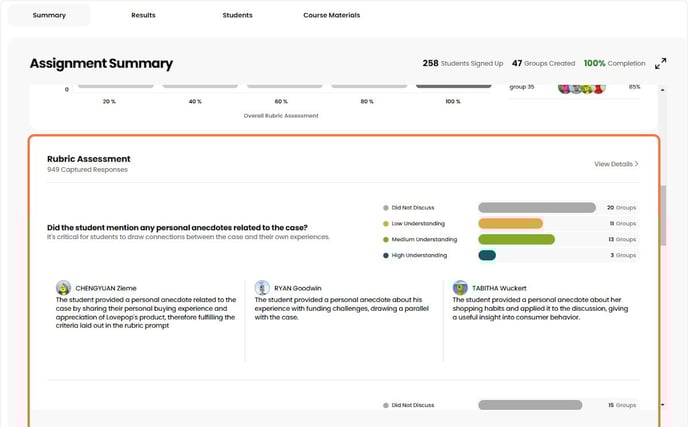Image resolution: width=688 pixels, height=427 pixels.
Task: Click TABITHA Wuckert's avatar icon
Action: tap(460, 288)
